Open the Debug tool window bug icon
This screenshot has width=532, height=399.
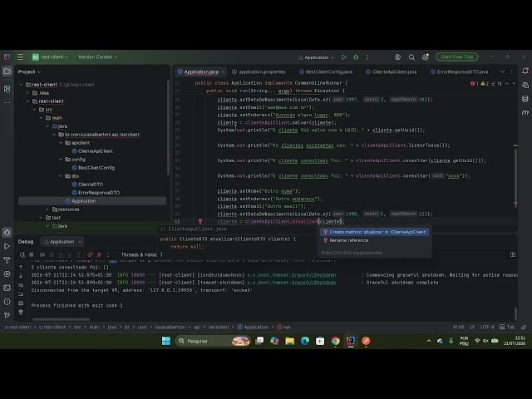click(7, 233)
